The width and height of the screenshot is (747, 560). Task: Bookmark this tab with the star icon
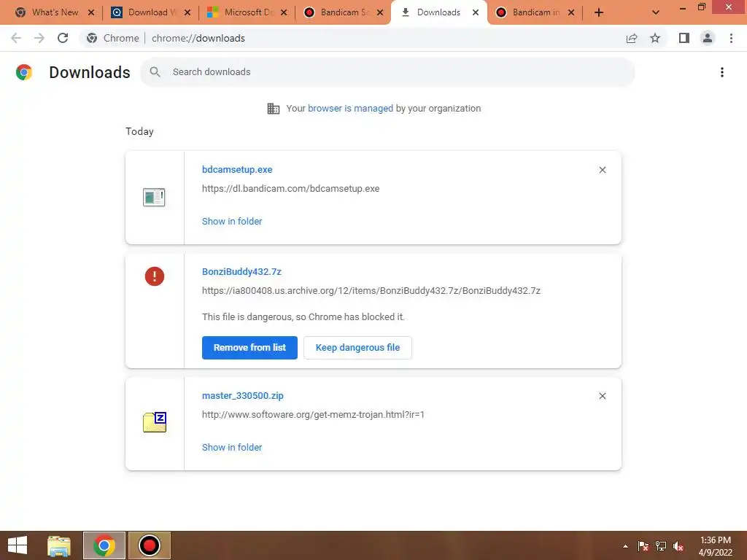pyautogui.click(x=655, y=38)
